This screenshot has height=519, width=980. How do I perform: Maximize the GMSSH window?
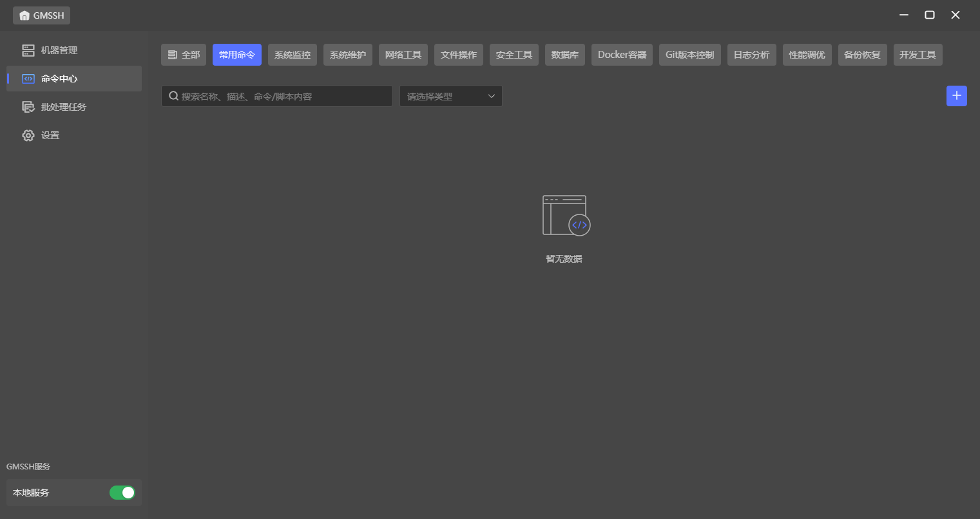pyautogui.click(x=929, y=15)
